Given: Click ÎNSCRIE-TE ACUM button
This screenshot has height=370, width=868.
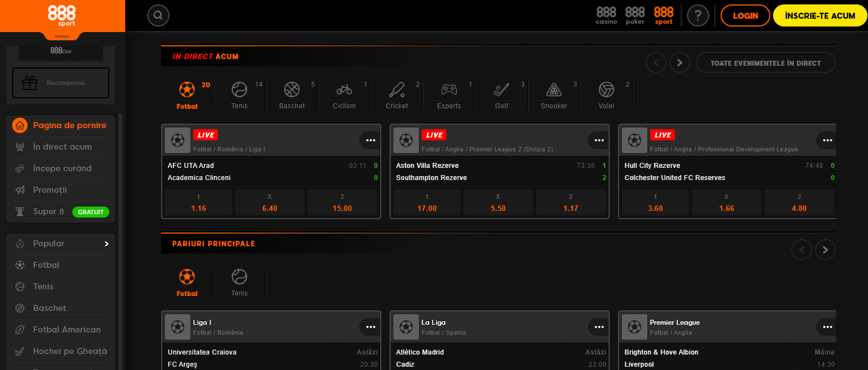Looking at the screenshot, I should point(820,15).
